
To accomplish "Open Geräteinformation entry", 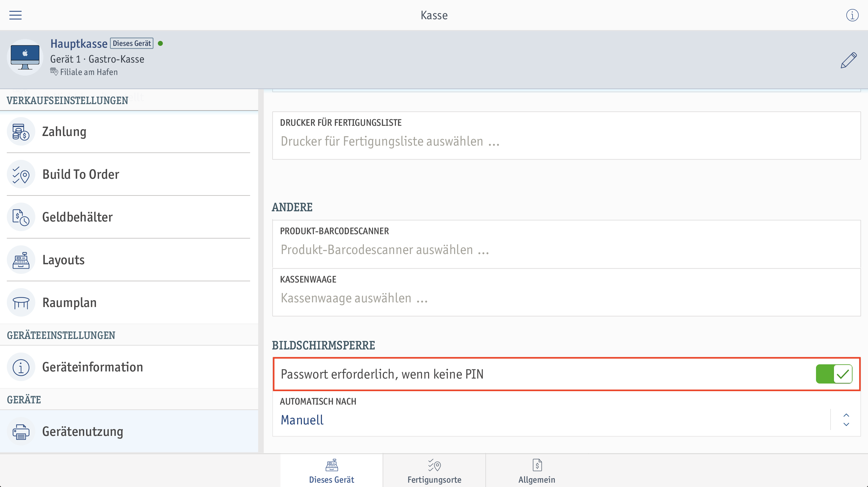I will (x=129, y=367).
